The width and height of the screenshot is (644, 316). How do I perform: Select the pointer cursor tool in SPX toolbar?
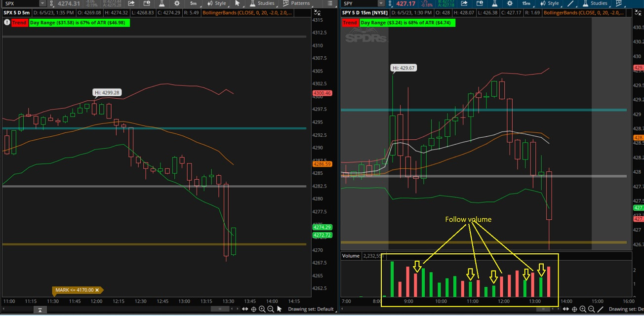pyautogui.click(x=238, y=3)
